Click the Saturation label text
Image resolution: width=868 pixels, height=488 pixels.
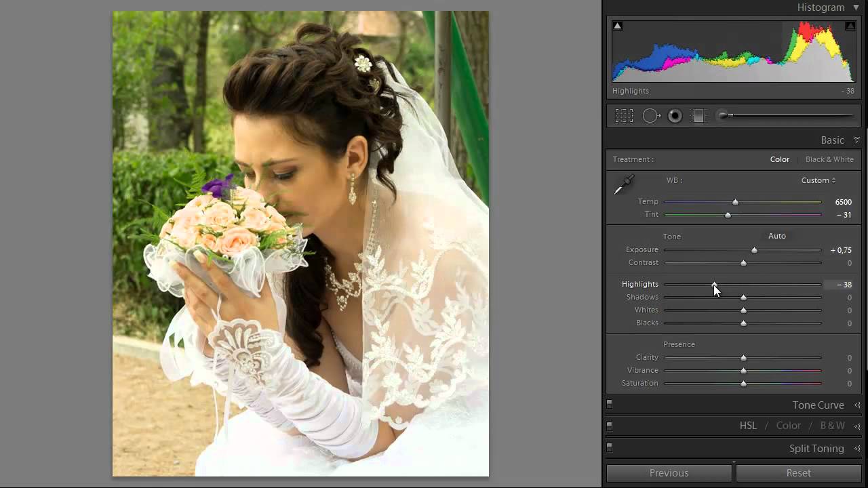point(640,384)
